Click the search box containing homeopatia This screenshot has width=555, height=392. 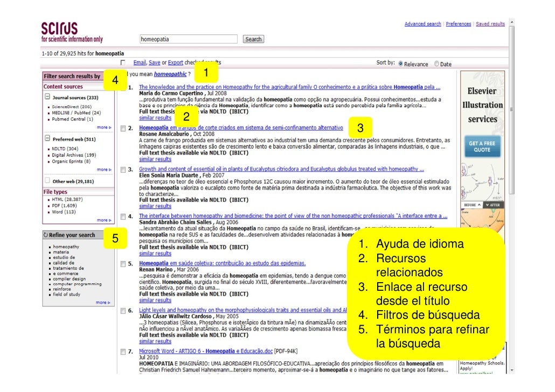click(188, 39)
